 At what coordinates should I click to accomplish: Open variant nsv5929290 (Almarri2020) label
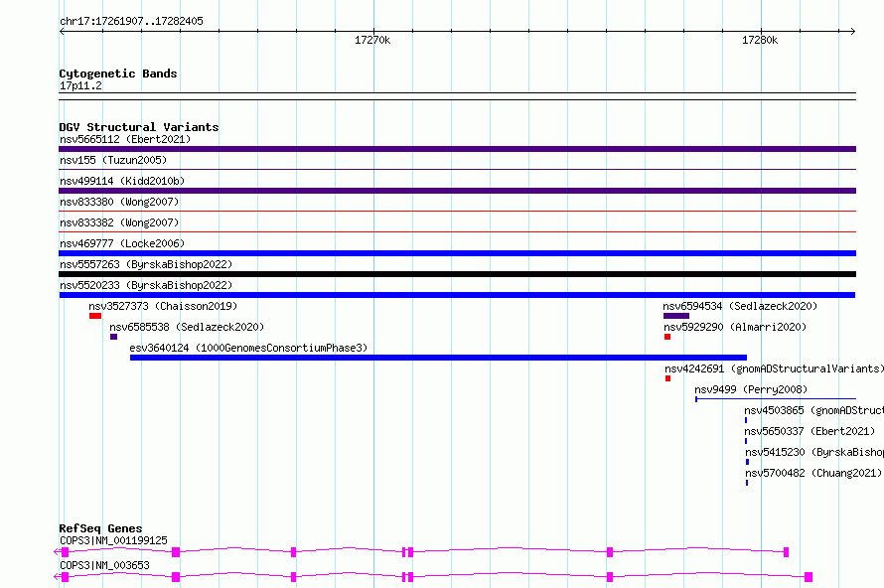click(735, 327)
